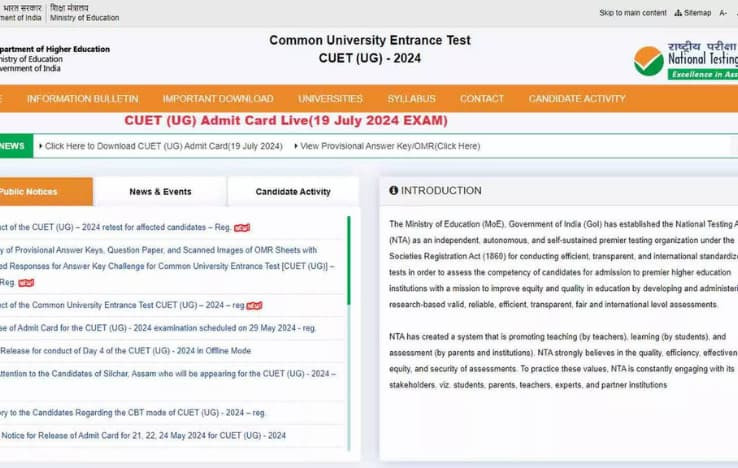Open notice on Provisional Answer Keys and OMR Sheets

[167, 266]
